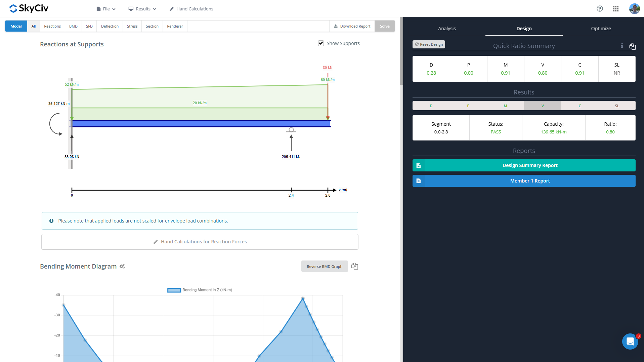The image size is (644, 362).
Task: Click the SkyCiv logo
Action: point(29,8)
